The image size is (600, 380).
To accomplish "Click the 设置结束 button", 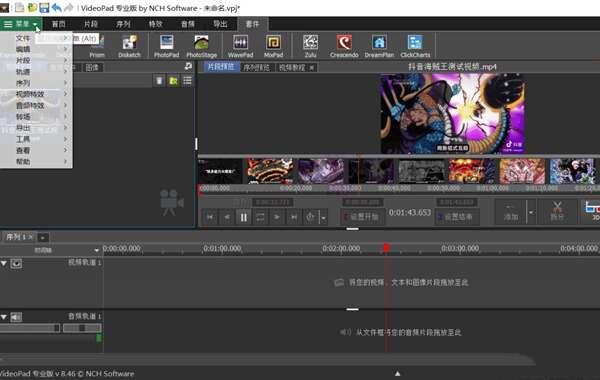I will (457, 217).
